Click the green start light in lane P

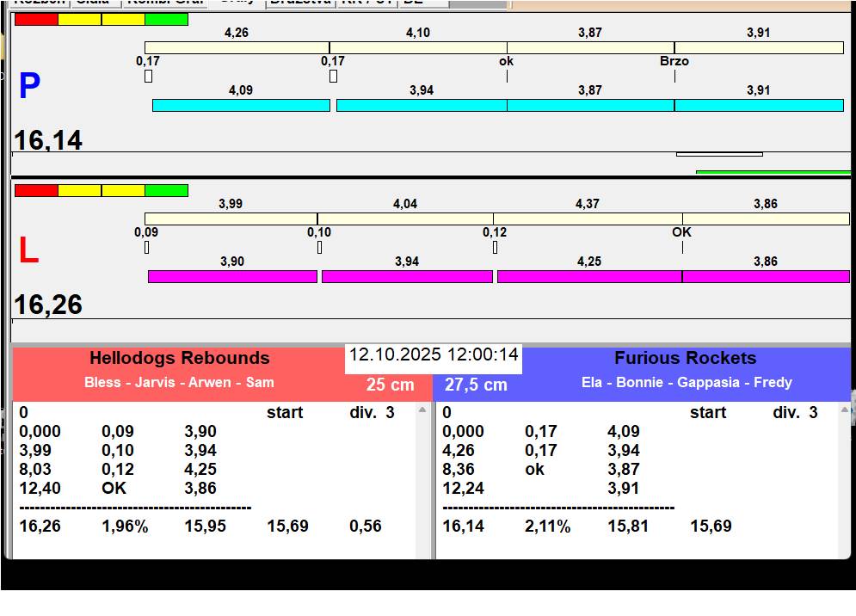(167, 20)
